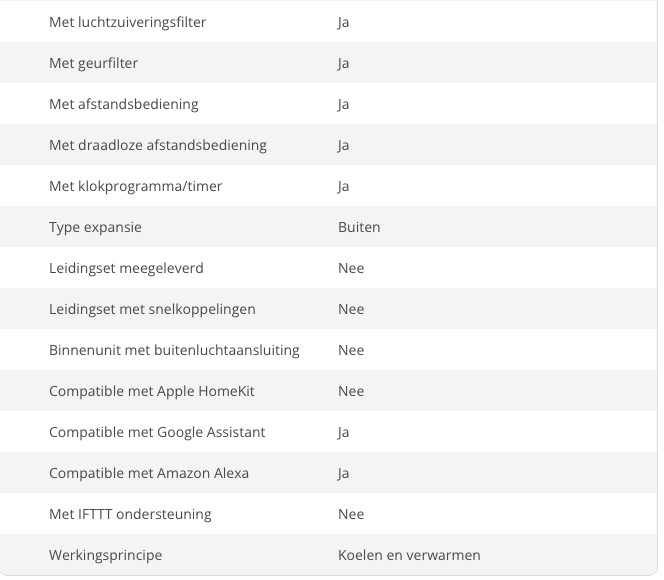Viewport: 664px width, 580px height.
Task: Select the "Ja" value for Google Assistant
Action: click(344, 432)
